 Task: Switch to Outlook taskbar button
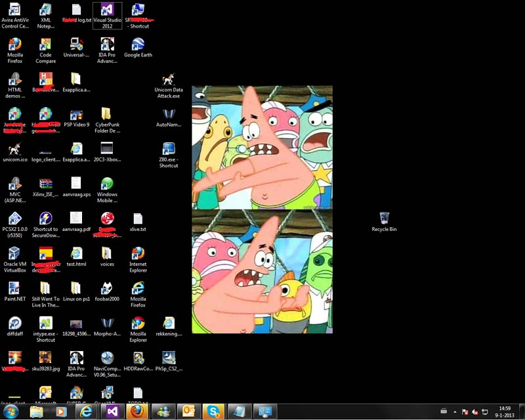(188, 411)
